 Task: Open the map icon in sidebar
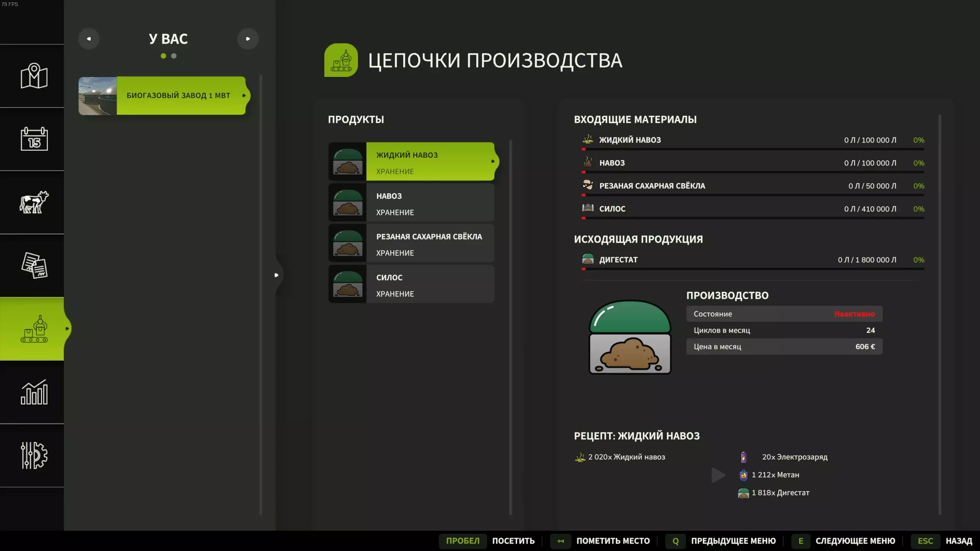click(34, 76)
